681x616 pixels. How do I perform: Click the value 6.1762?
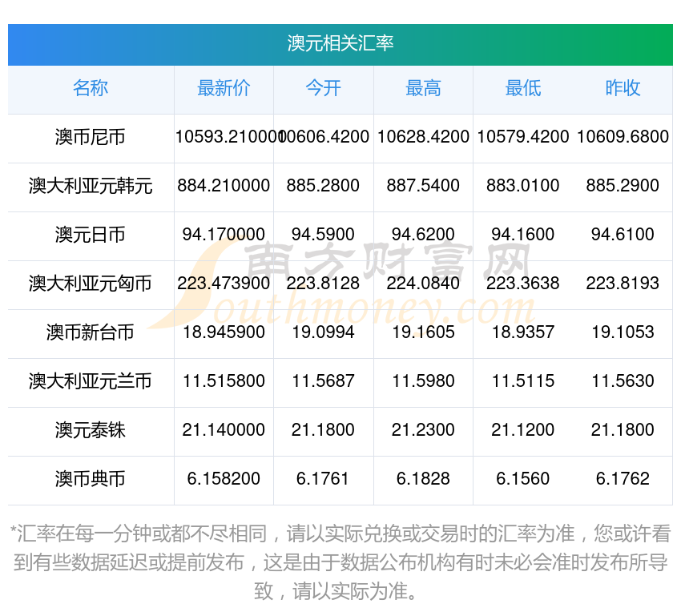(623, 479)
